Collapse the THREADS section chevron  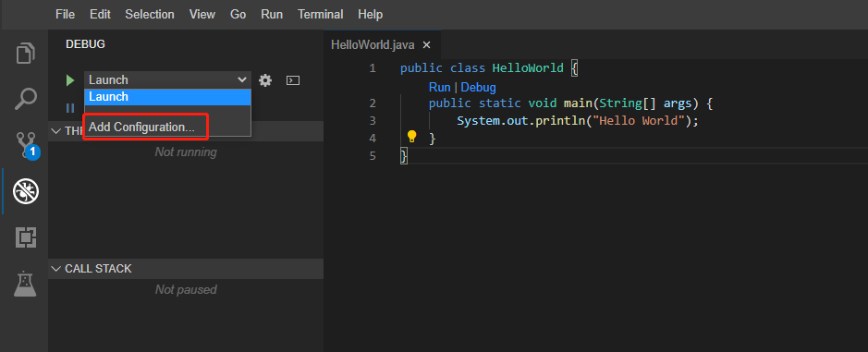pos(55,130)
